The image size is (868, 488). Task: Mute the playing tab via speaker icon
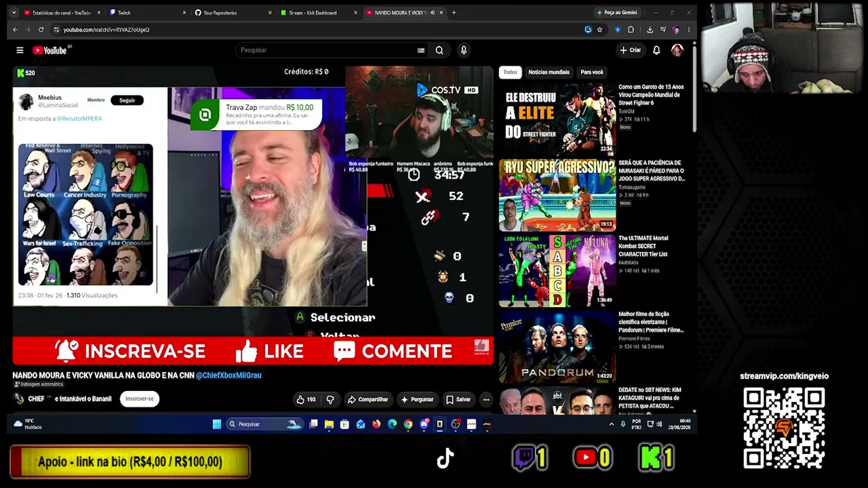(433, 13)
